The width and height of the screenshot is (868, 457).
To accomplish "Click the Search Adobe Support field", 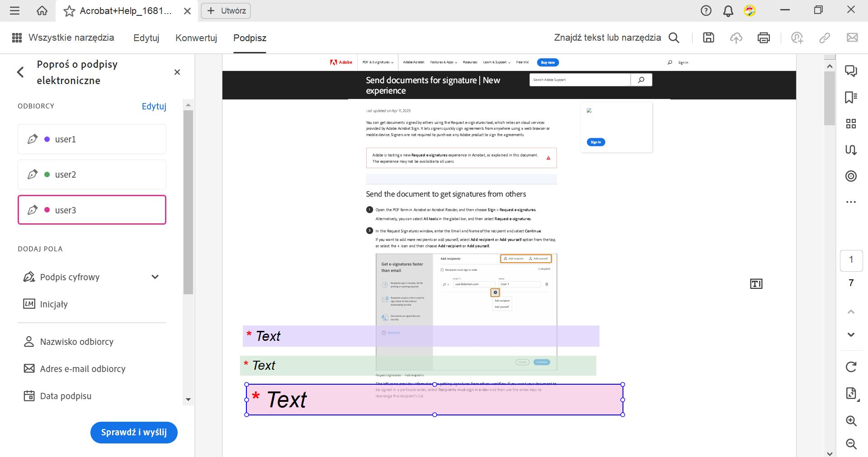I will pyautogui.click(x=580, y=80).
